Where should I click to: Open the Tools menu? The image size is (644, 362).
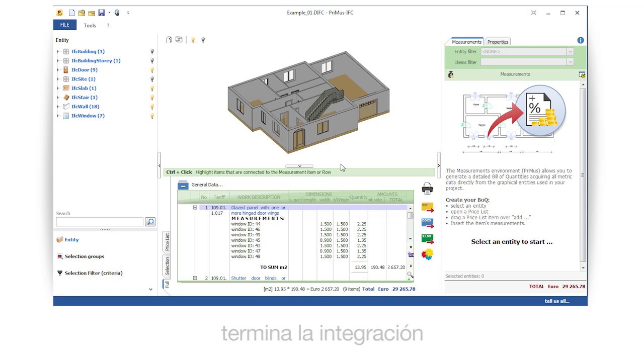click(x=90, y=26)
